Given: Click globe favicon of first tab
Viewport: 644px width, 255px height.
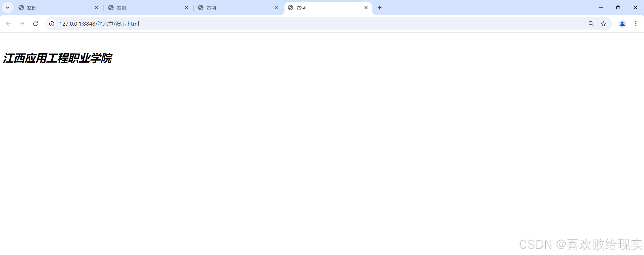Looking at the screenshot, I should tap(21, 8).
